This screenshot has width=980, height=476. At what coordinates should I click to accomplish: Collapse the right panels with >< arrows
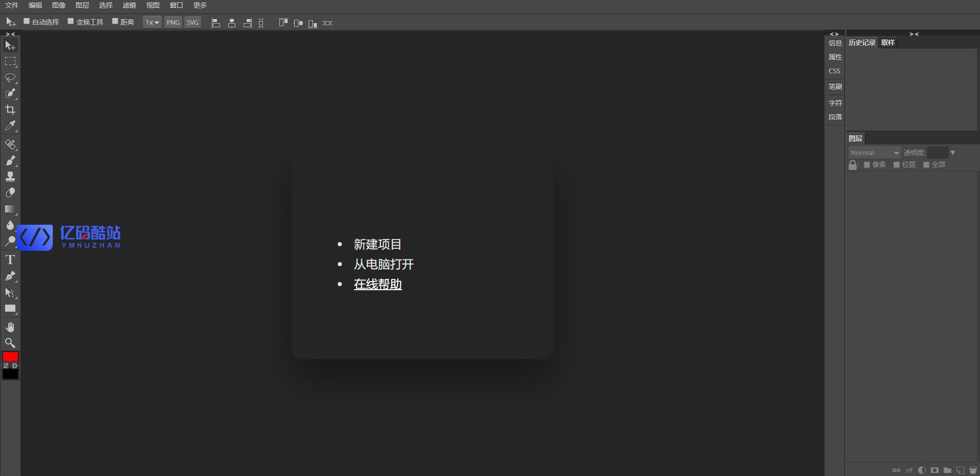(914, 34)
